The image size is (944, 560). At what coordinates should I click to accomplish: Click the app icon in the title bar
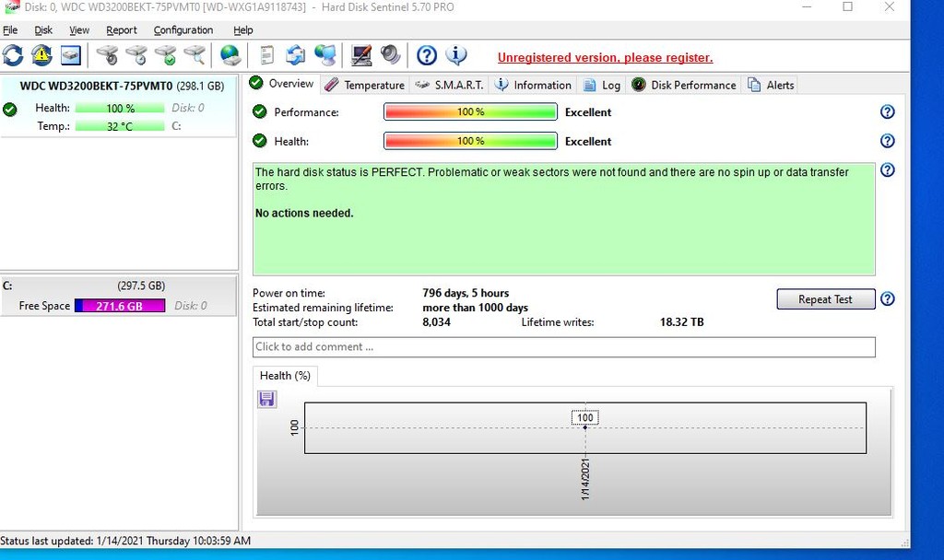coord(11,7)
